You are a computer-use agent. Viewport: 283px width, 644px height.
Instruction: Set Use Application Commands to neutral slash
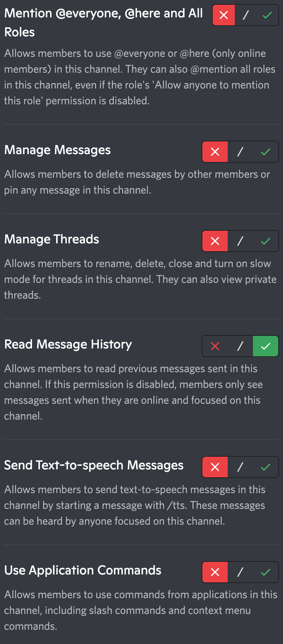pyautogui.click(x=240, y=572)
